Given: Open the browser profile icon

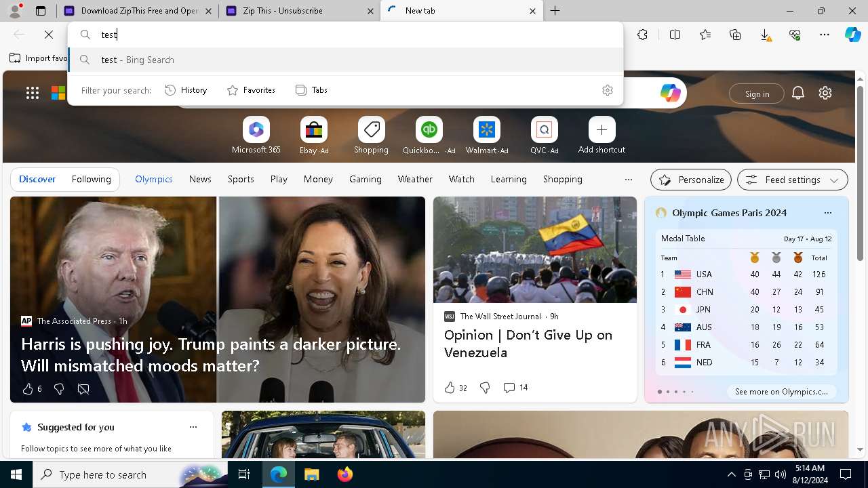Looking at the screenshot, I should coord(15,11).
